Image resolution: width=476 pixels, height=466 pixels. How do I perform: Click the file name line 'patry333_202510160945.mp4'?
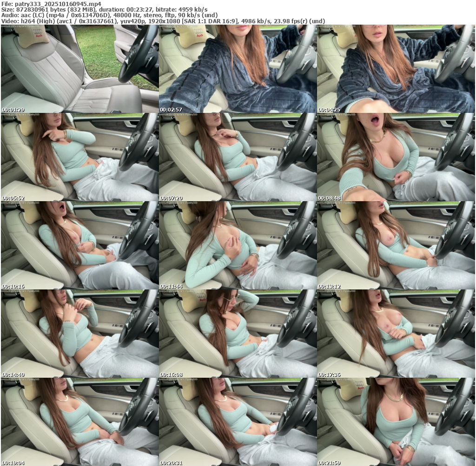51,4
